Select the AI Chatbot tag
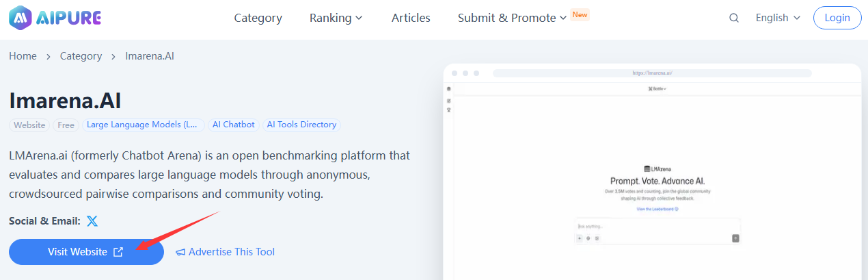Screen dimensions: 868x280 (233, 125)
